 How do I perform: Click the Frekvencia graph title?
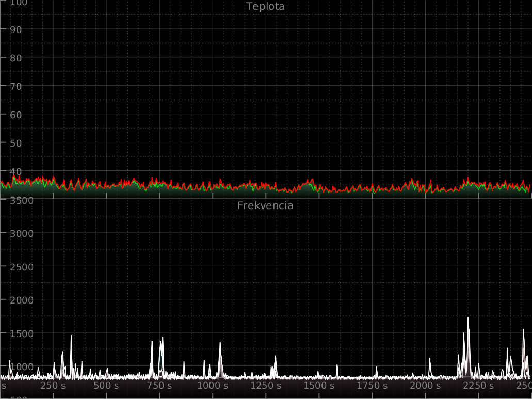(x=265, y=205)
